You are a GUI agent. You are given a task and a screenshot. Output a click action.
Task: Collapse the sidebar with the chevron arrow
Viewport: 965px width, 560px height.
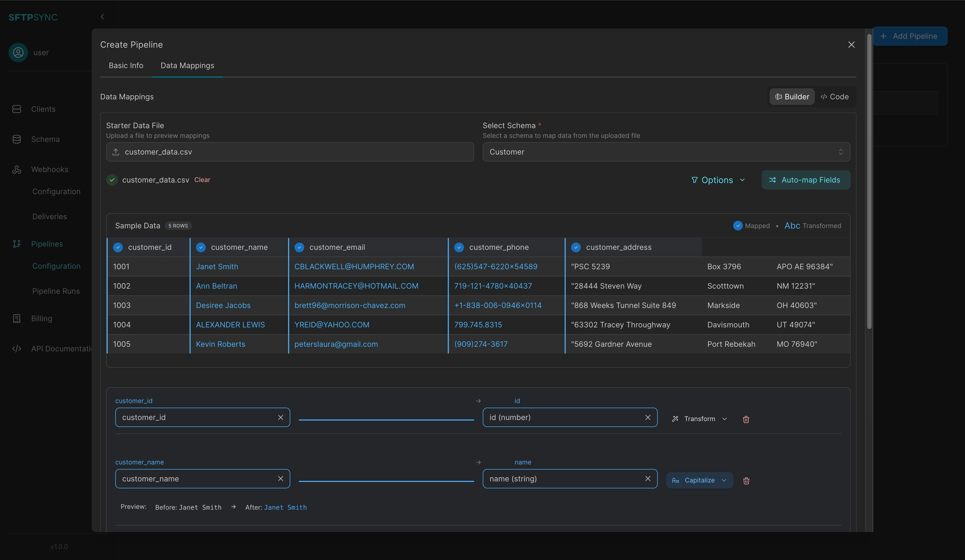(102, 17)
